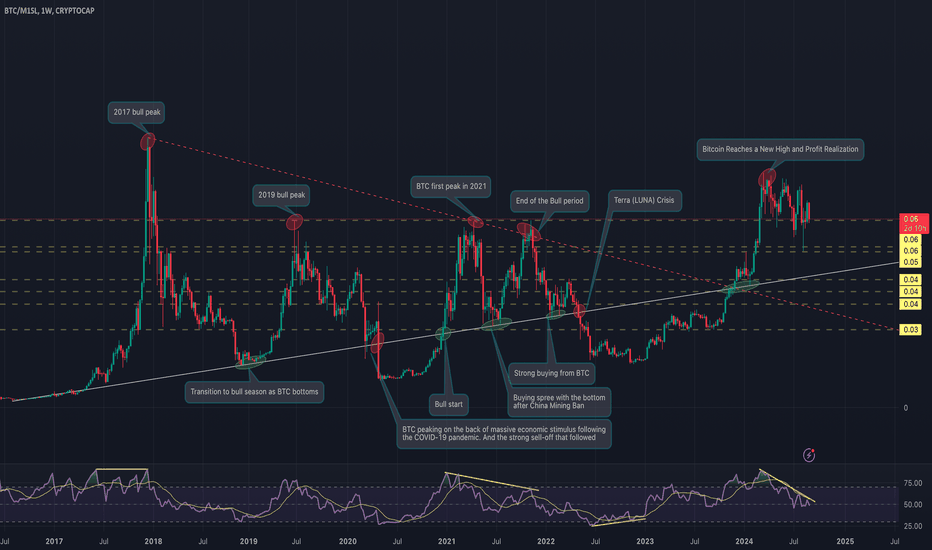
Task: Click the 2021 label on time axis
Action: 446,542
